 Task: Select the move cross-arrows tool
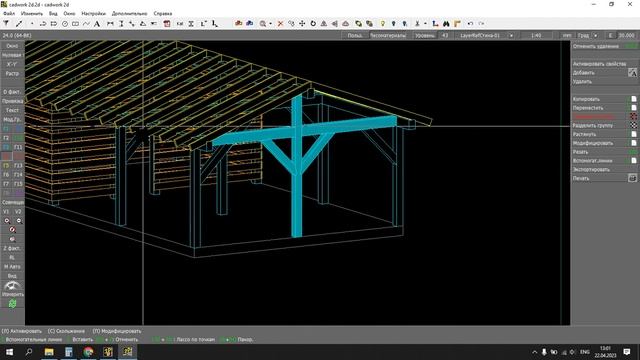pos(302,24)
